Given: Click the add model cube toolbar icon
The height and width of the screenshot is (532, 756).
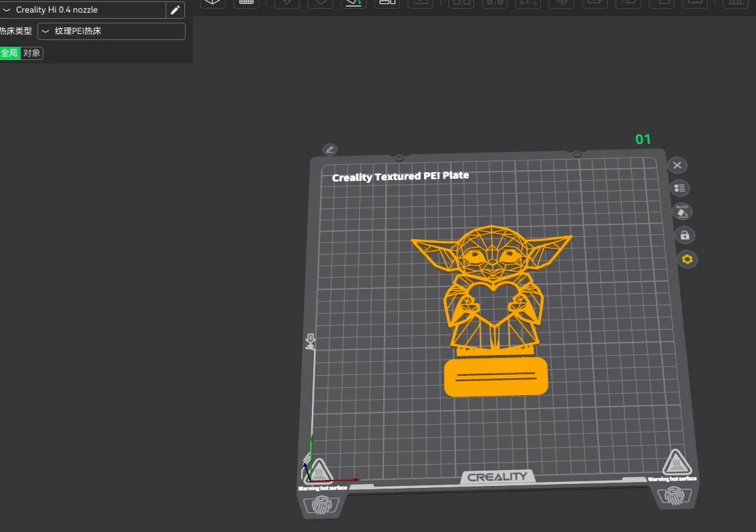Looking at the screenshot, I should pyautogui.click(x=212, y=3).
